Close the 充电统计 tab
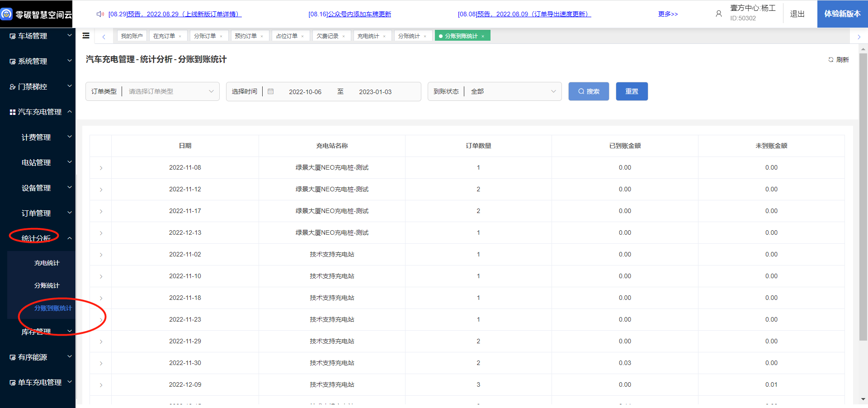 coord(384,36)
